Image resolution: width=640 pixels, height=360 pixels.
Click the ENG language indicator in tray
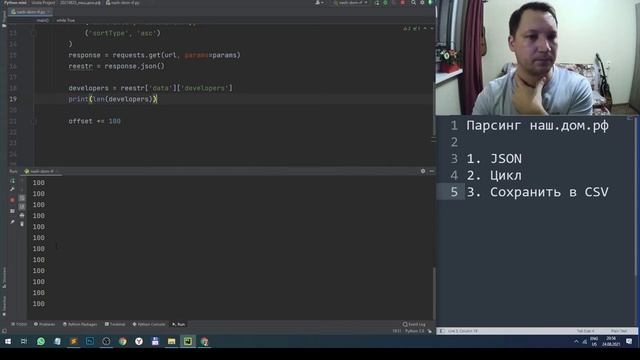(594, 341)
